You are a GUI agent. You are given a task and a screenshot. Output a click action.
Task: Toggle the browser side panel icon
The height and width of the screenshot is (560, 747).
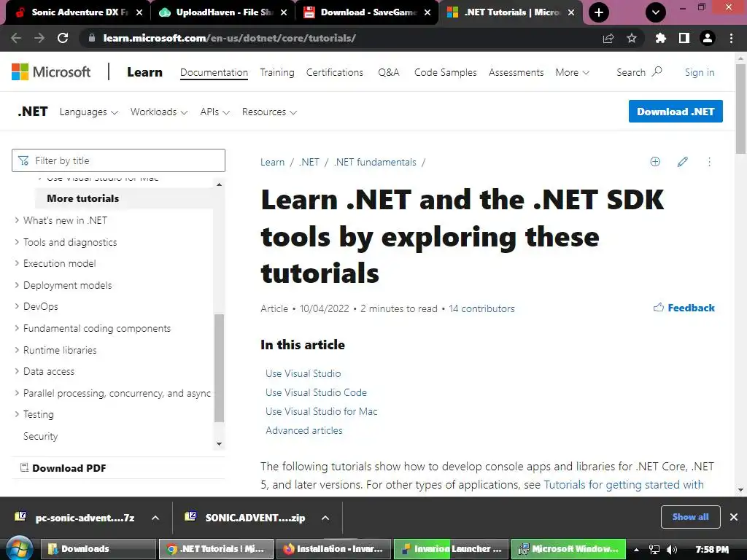[x=684, y=38]
